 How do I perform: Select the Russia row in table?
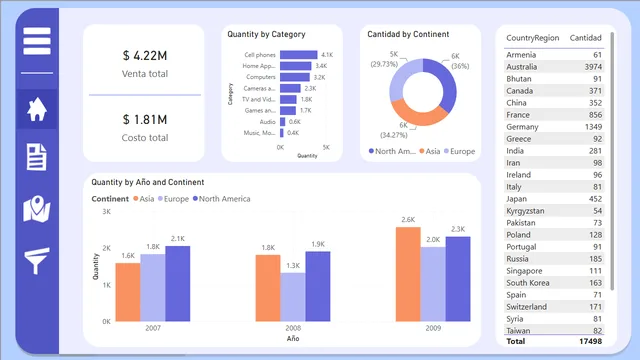click(554, 259)
